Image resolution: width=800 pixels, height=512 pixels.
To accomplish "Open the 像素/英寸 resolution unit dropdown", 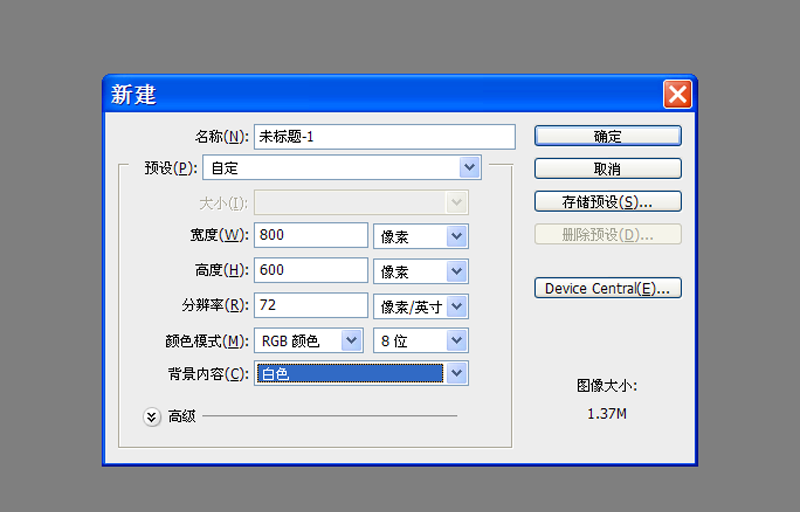I will [x=421, y=306].
